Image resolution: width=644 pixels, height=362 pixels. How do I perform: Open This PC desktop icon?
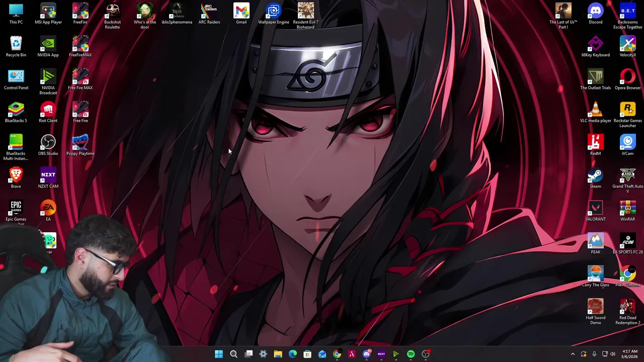[16, 14]
